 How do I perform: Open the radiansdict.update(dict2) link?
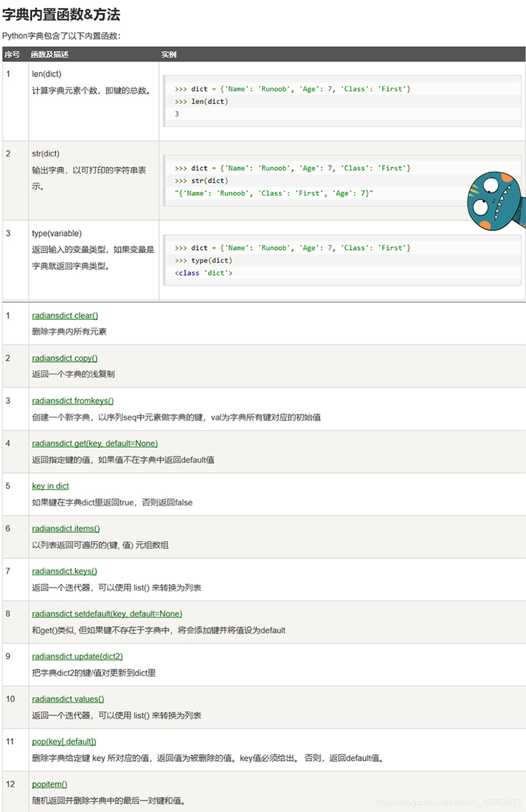[77, 656]
